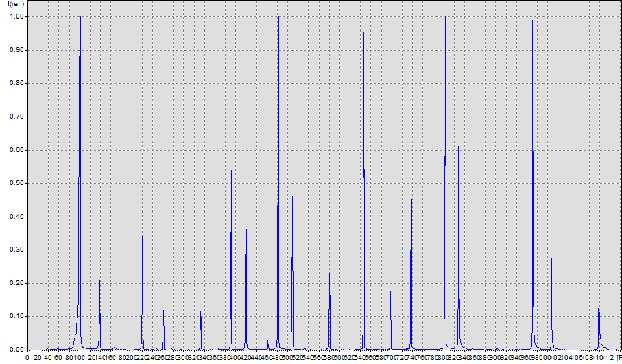Click the 0.20 y-axis tick label
The height and width of the screenshot is (364, 622).
[x=14, y=283]
